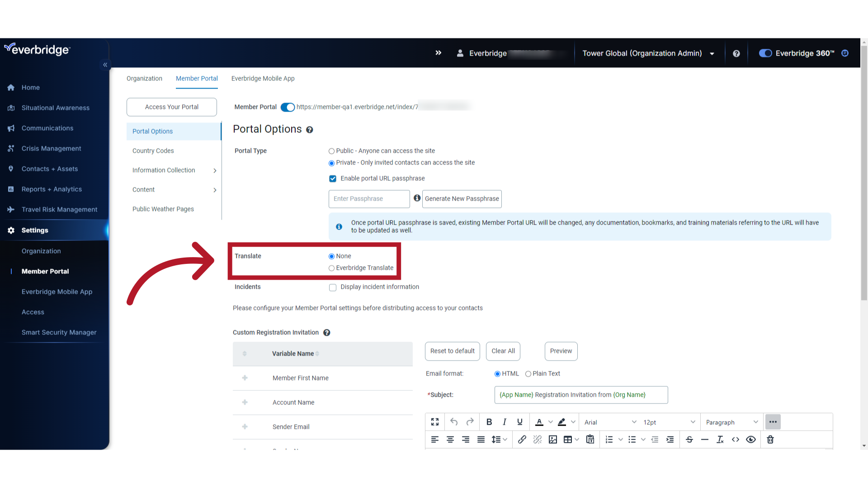Toggle Display incident information checkbox

(332, 286)
